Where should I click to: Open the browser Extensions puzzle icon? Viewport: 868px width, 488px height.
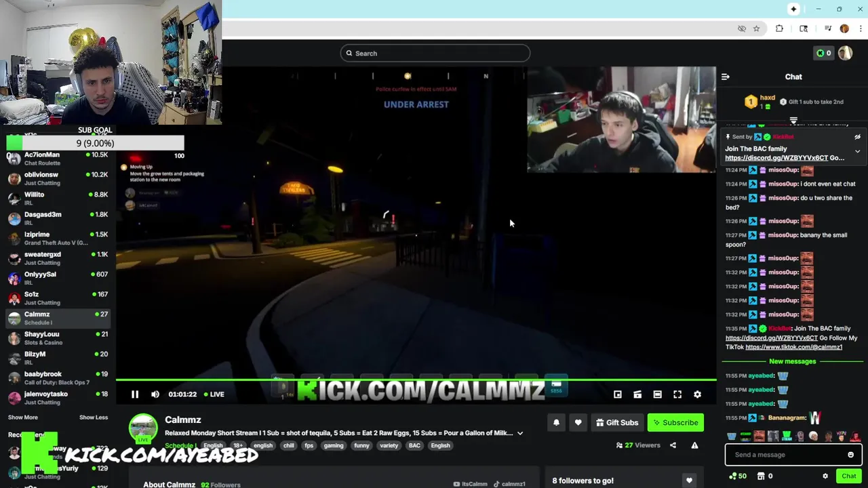click(x=779, y=28)
